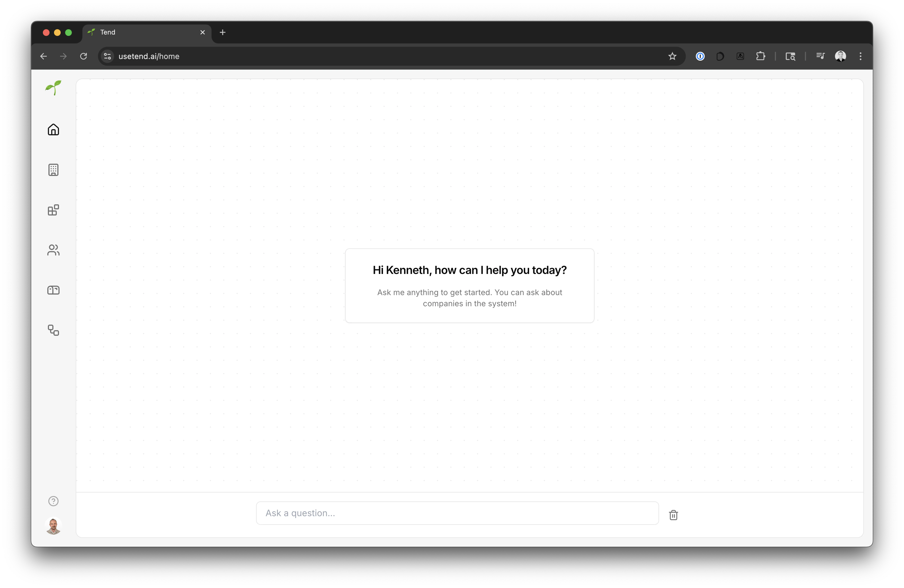Open the Home section in the sidebar
Viewport: 904px width, 588px height.
click(x=53, y=129)
